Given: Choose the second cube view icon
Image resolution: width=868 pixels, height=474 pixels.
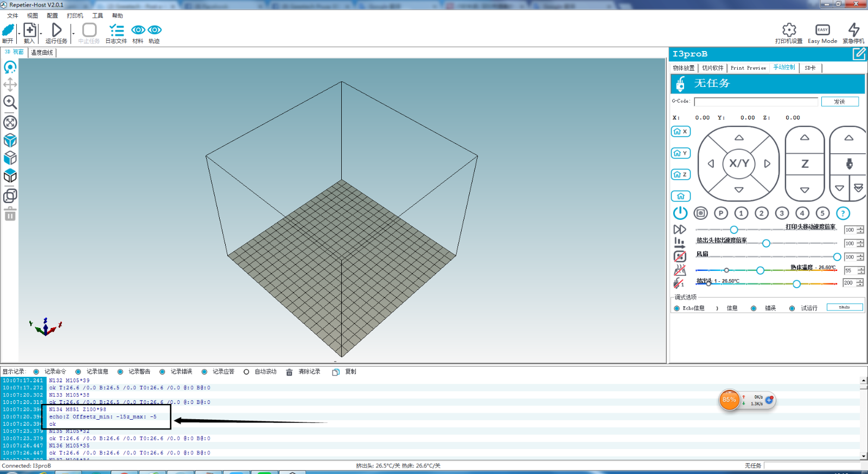Looking at the screenshot, I should pyautogui.click(x=10, y=158).
